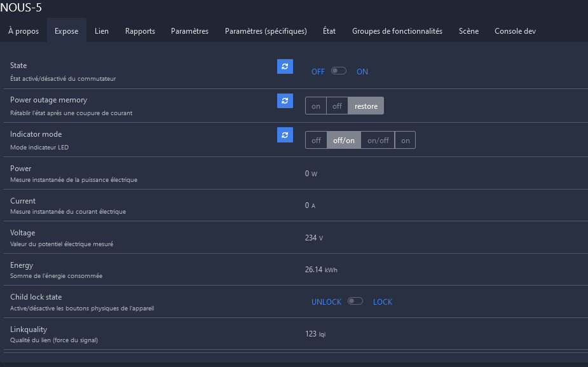
Task: Toggle the State switch
Action: (x=339, y=71)
